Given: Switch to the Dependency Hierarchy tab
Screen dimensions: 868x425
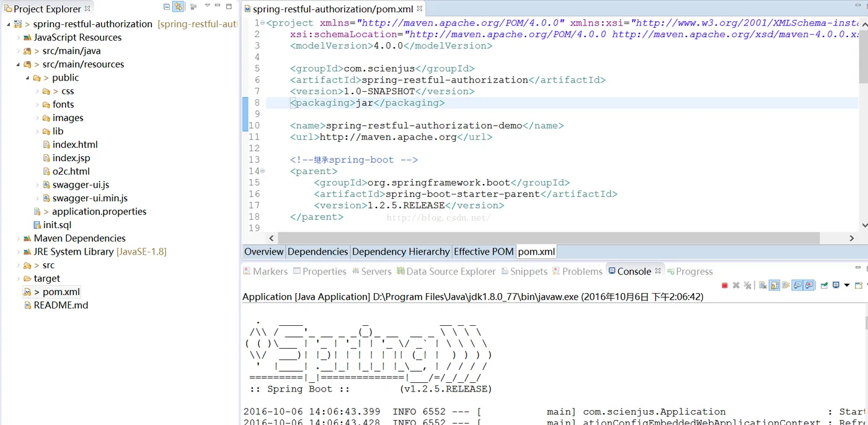Looking at the screenshot, I should click(401, 252).
